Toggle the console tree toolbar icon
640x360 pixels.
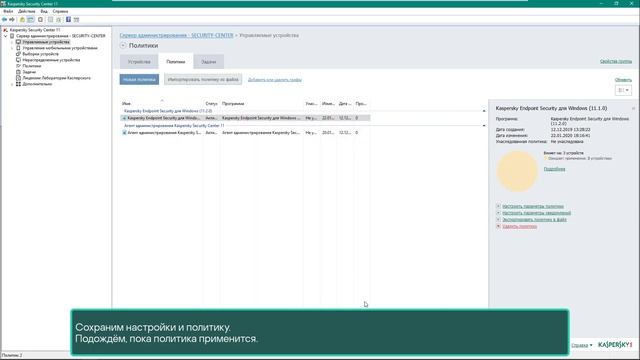pyautogui.click(x=31, y=20)
